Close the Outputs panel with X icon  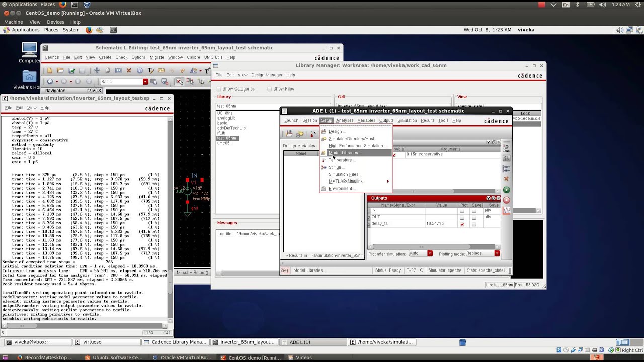(x=499, y=198)
